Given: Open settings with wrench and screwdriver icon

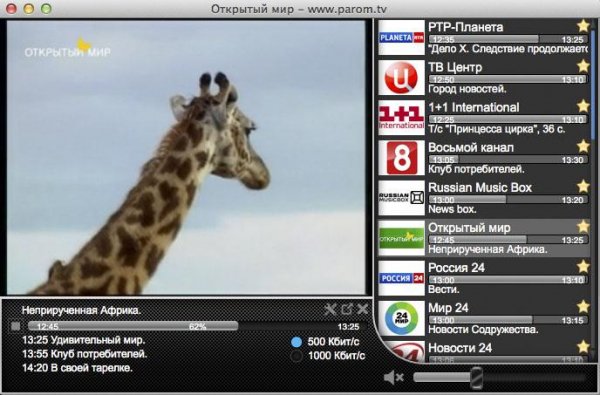Looking at the screenshot, I should point(330,309).
